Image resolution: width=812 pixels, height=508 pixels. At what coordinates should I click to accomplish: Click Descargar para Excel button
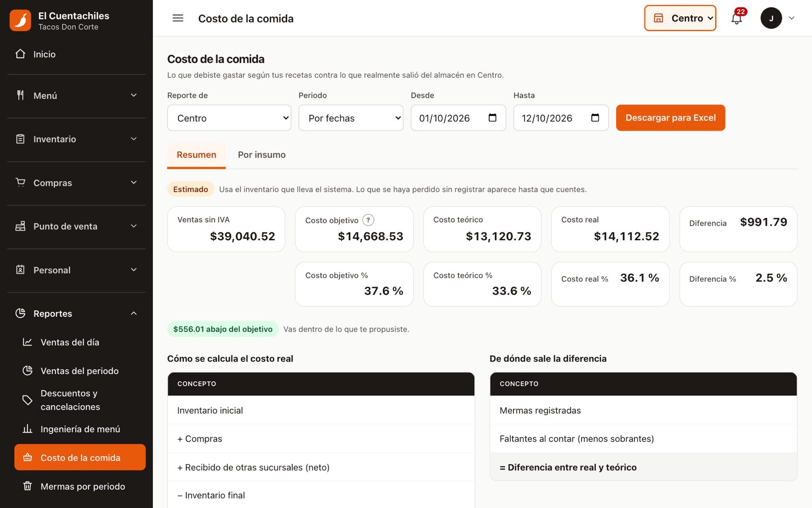tap(670, 118)
